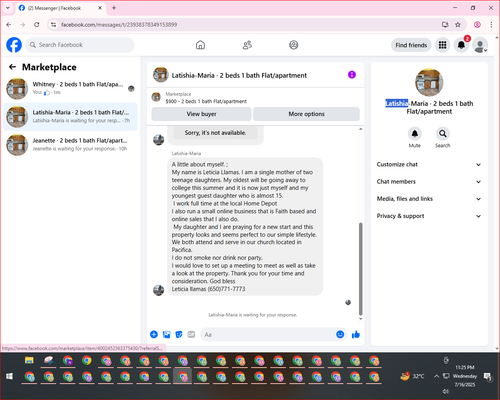Click chat header listing title
Viewport: 500px width, 400px height.
coord(239,75)
